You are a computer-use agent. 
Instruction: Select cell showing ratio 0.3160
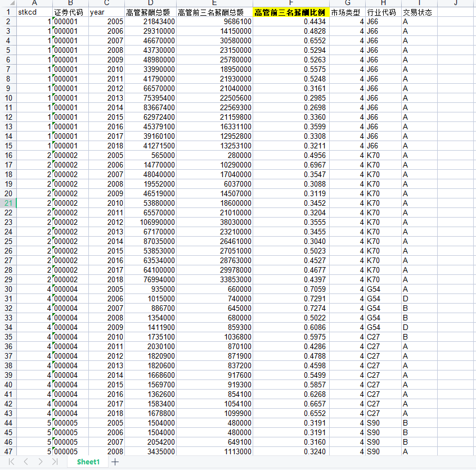pos(291,442)
